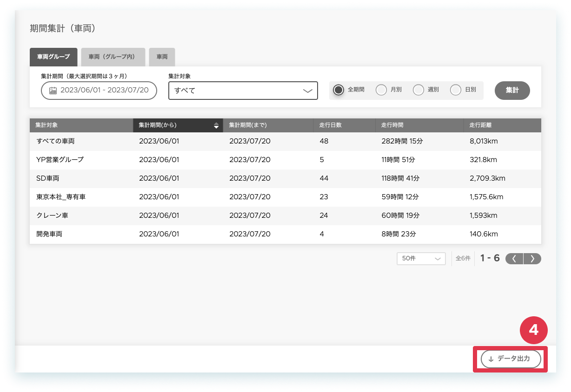571x392 pixels.
Task: Click the 1,593km distance cell
Action: (484, 216)
